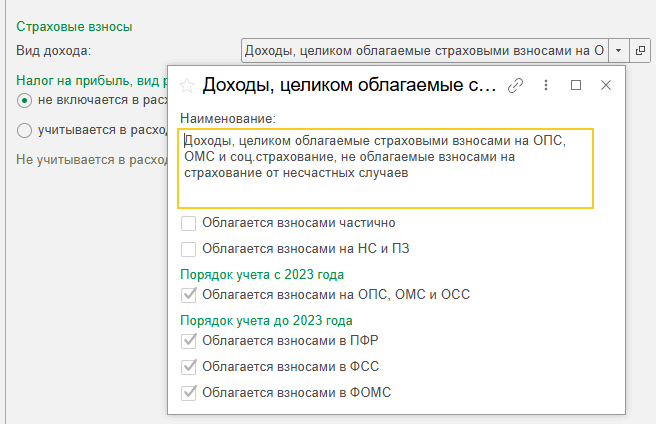Toggle Облагается взносами в ФСС checkbox
This screenshot has width=656, height=424.
188,367
